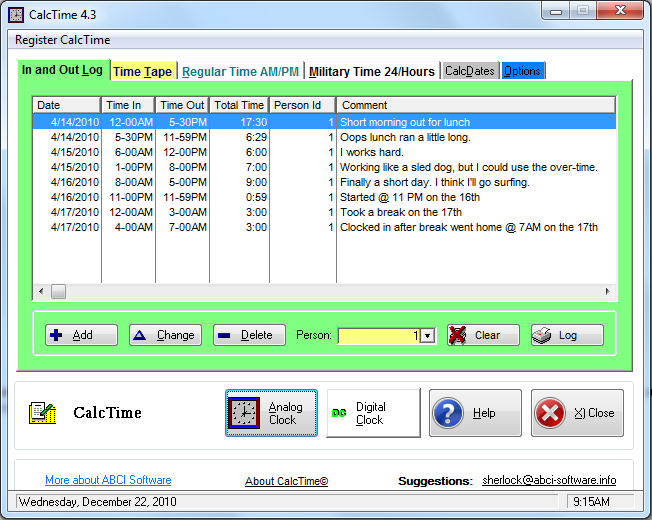Open the Person dropdown arrow
Image resolution: width=652 pixels, height=520 pixels.
click(x=427, y=336)
